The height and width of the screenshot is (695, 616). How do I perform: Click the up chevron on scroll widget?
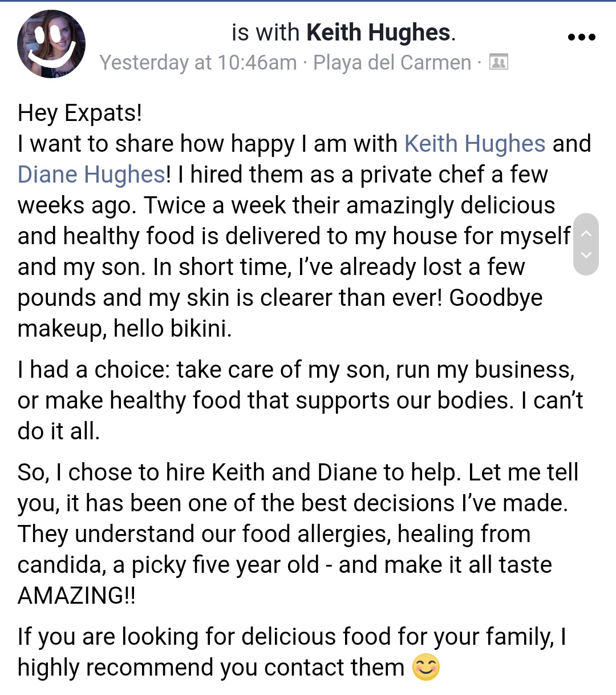(586, 233)
